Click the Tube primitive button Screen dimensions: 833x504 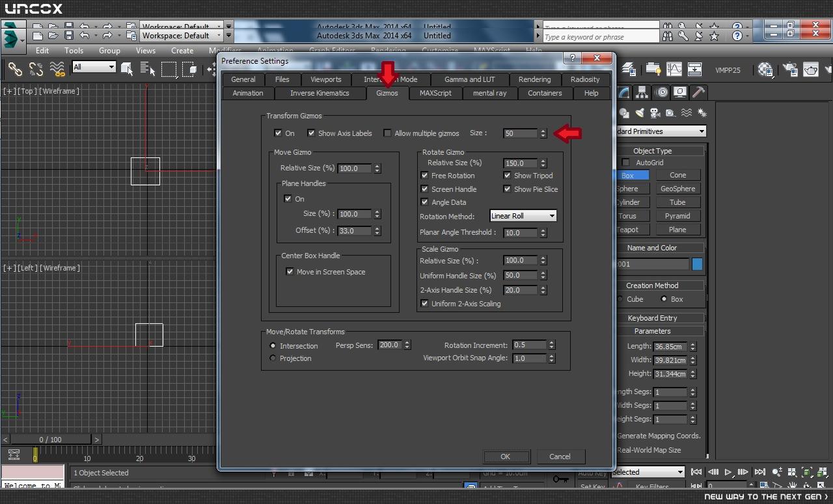click(x=677, y=202)
